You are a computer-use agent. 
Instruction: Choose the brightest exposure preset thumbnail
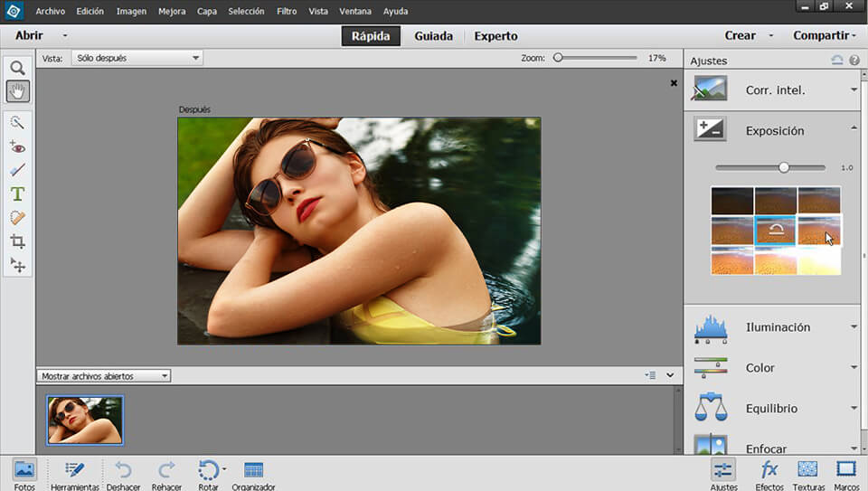click(x=819, y=260)
